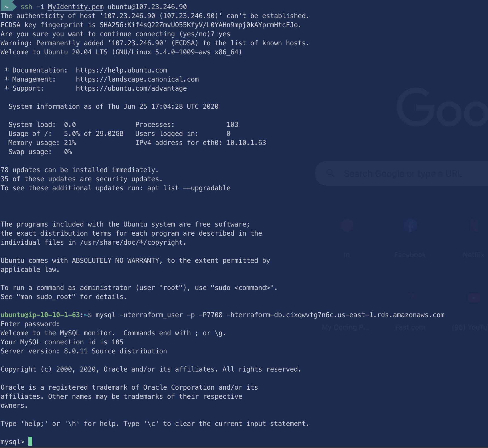Click ubuntu@107.23.246.90 in the ssh command
Screen dimensions: 488x448
pos(147,7)
